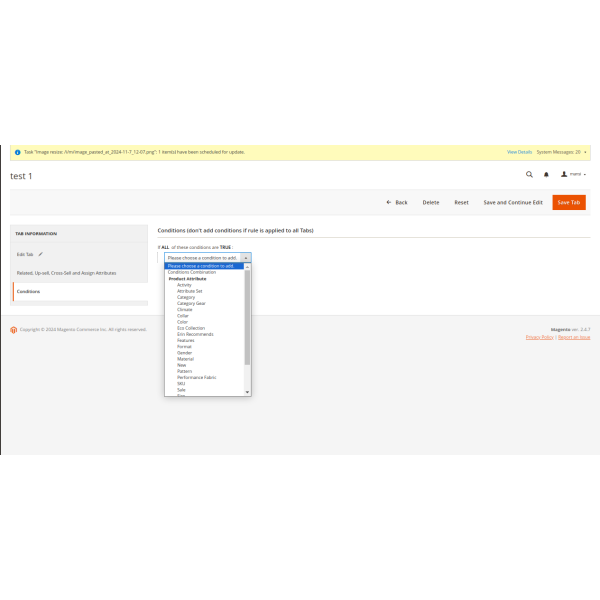Open the View Details link
Image resolution: width=600 pixels, height=600 pixels.
519,152
